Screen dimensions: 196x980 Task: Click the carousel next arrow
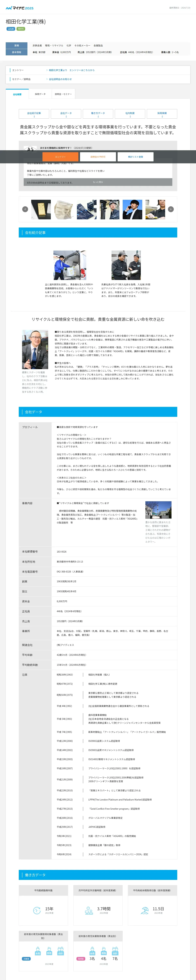171,209
